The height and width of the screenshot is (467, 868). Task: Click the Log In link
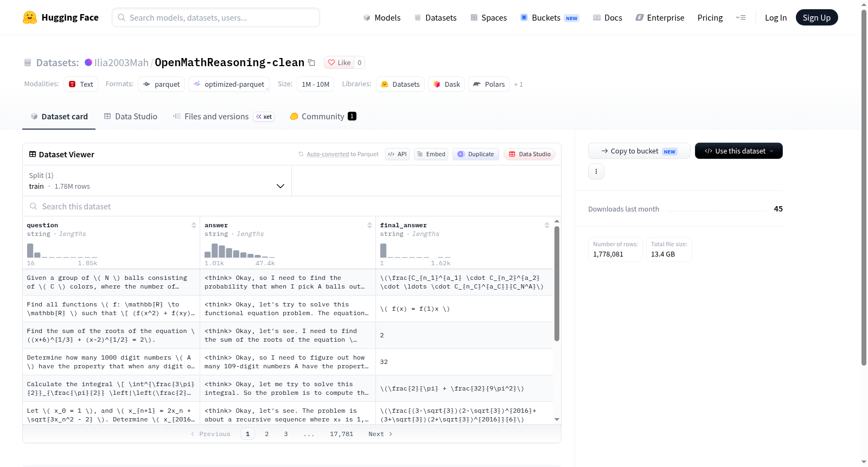(776, 17)
